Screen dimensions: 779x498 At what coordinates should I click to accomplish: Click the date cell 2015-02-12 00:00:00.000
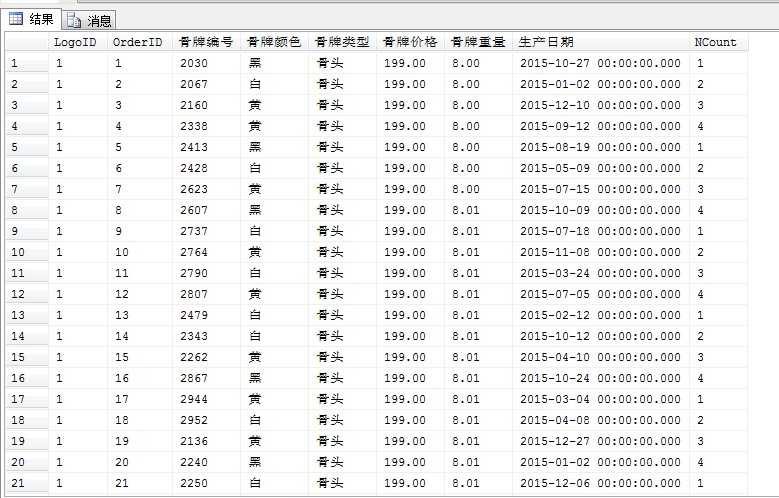tap(601, 315)
